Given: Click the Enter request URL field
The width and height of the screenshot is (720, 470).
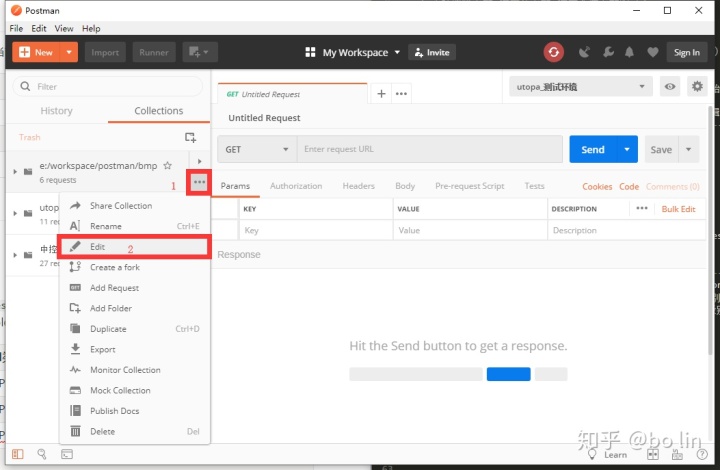Looking at the screenshot, I should point(430,149).
